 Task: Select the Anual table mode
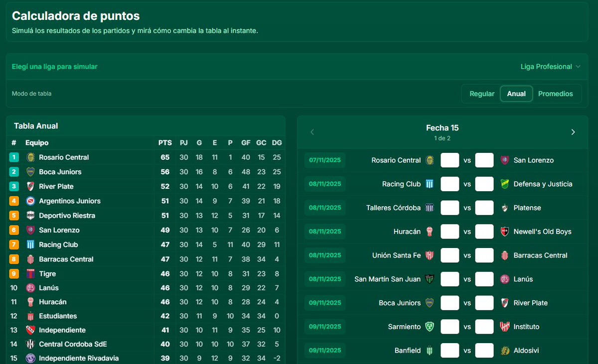516,94
